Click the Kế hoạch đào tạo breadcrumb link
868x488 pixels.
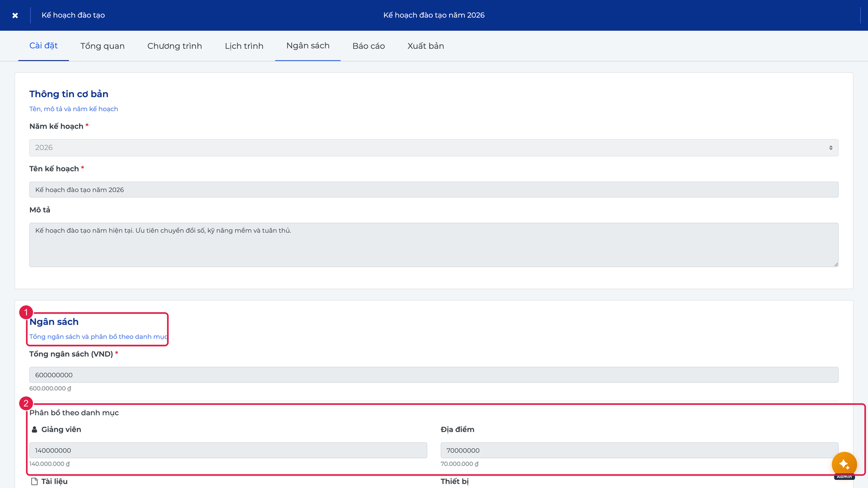point(73,15)
